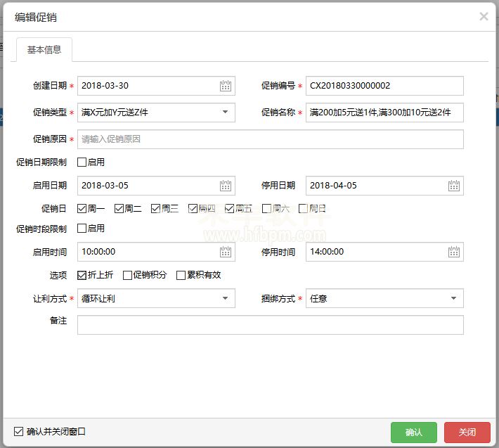Open the 捆绑方式 dropdown
This screenshot has height=448, width=499.
[x=453, y=298]
